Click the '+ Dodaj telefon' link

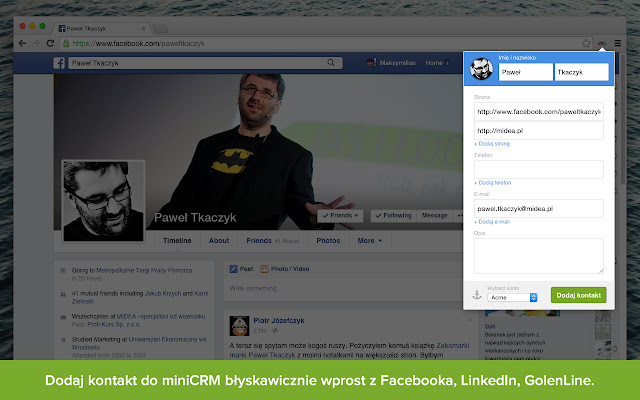(492, 183)
